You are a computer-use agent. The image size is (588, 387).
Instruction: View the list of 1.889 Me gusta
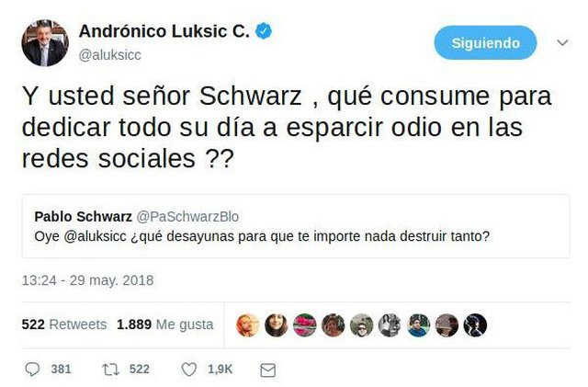pyautogui.click(x=165, y=324)
